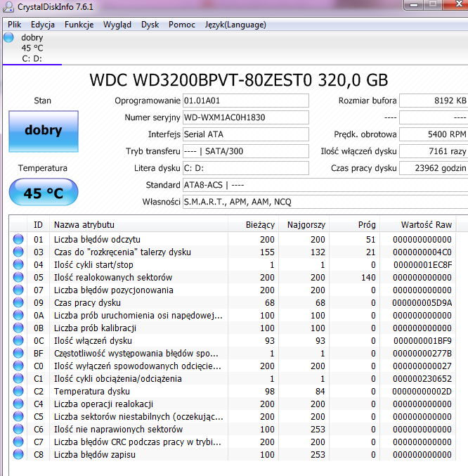
Task: Open the Edycja menu
Action: (x=43, y=25)
